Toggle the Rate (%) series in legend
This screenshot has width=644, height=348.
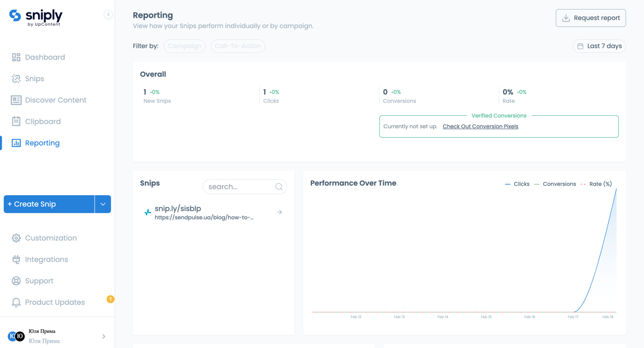(x=596, y=184)
